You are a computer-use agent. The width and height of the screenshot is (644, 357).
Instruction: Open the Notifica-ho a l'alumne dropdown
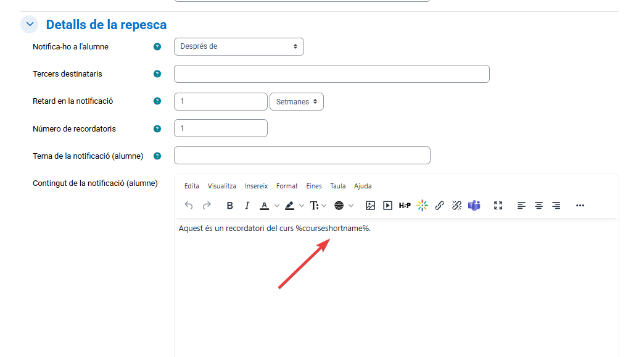coord(239,46)
